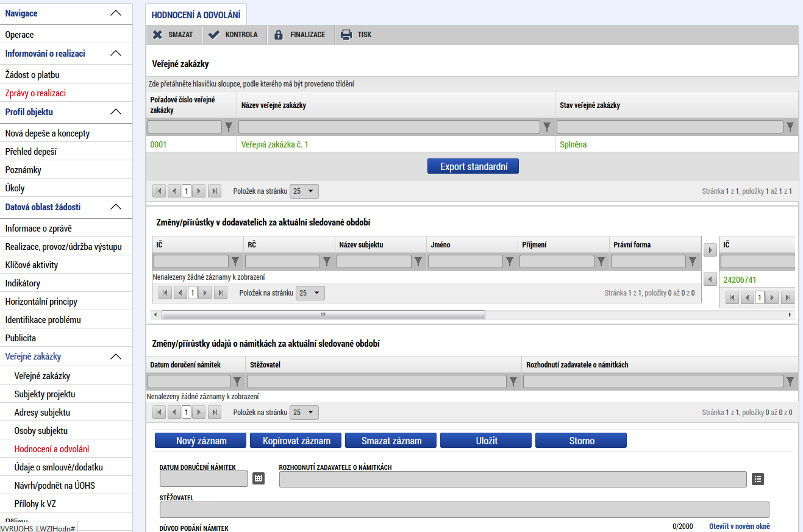Click Storno button
The image size is (803, 532).
click(581, 441)
